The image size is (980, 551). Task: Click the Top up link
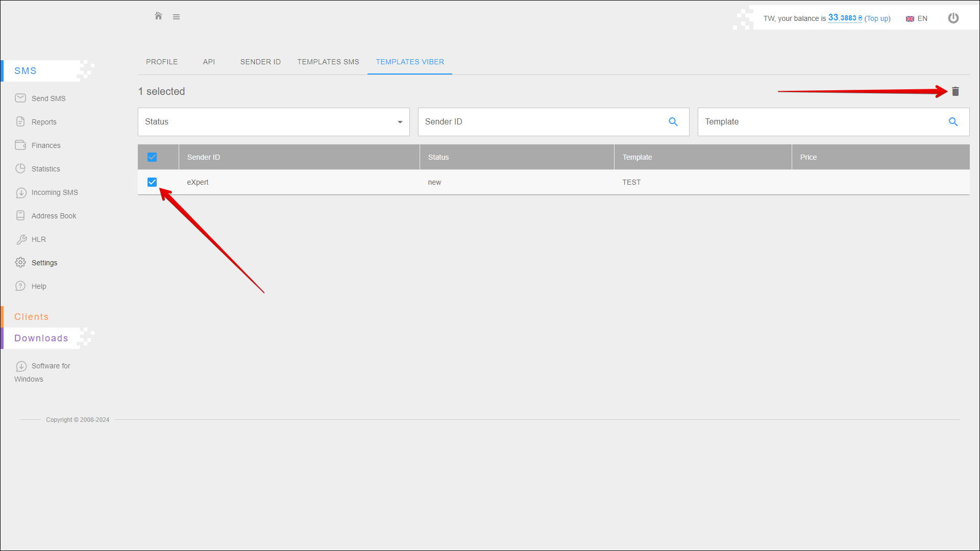tap(877, 18)
